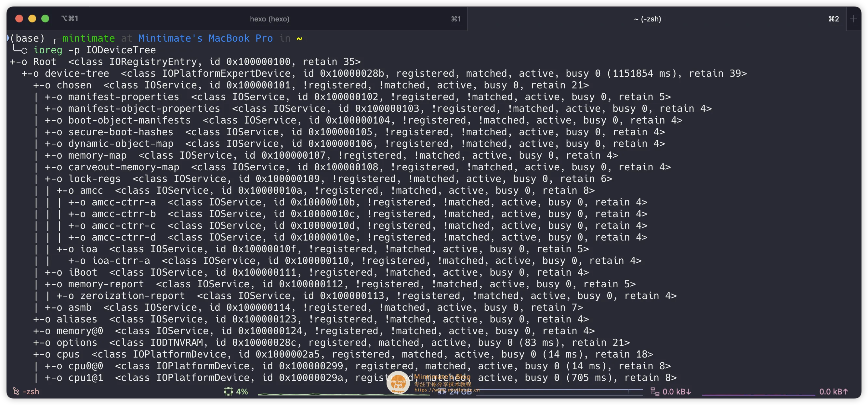This screenshot has width=868, height=405.
Task: Click the green full-screen window button
Action: click(45, 19)
